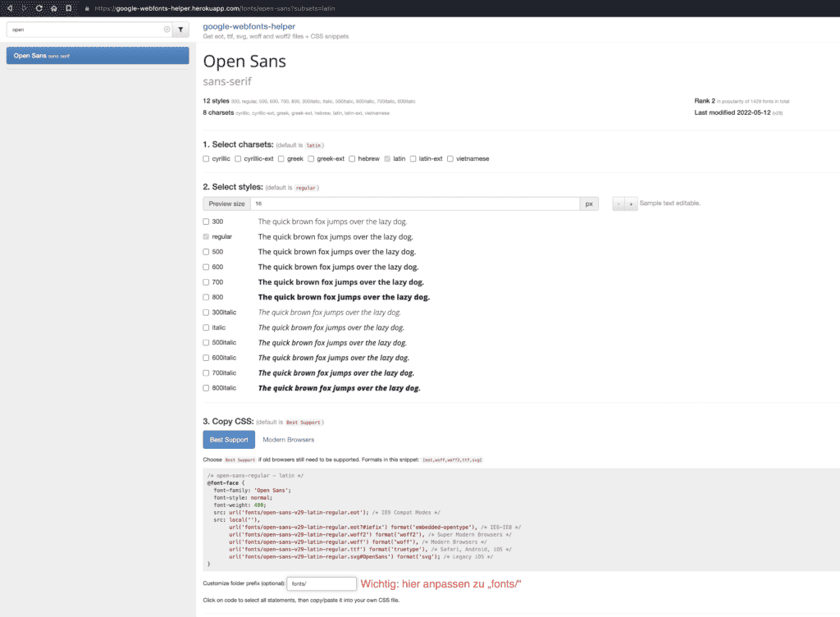This screenshot has width=840, height=617.
Task: Go to the browser home icon
Action: (53, 8)
